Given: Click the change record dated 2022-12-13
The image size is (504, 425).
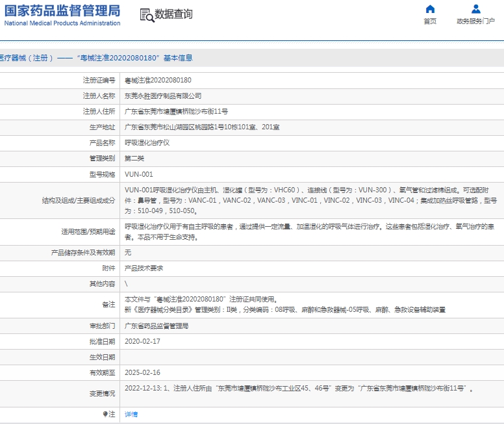Looking at the screenshot, I should click(x=299, y=389).
